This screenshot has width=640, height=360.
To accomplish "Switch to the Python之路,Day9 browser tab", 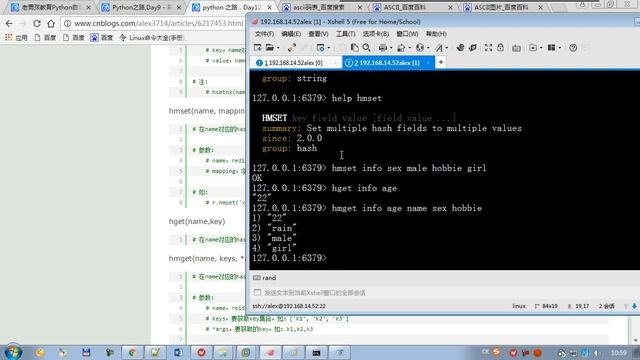I will pos(141,7).
